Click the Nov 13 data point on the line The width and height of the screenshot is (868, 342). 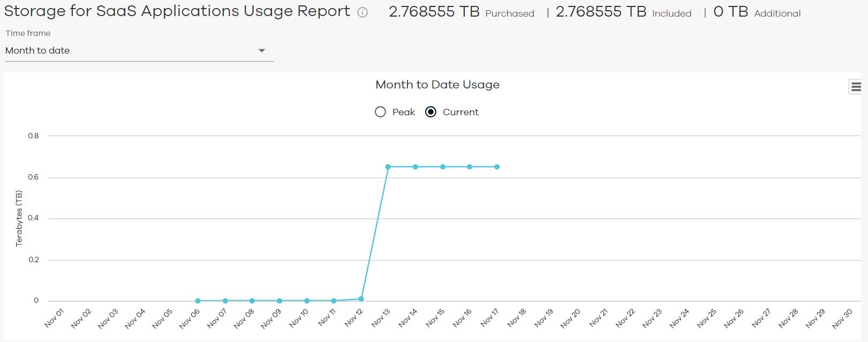click(388, 167)
